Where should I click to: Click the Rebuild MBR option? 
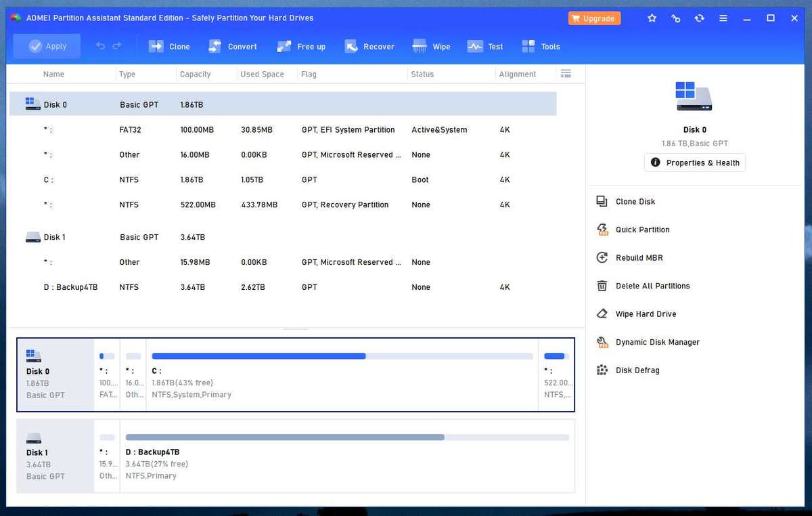[630, 257]
